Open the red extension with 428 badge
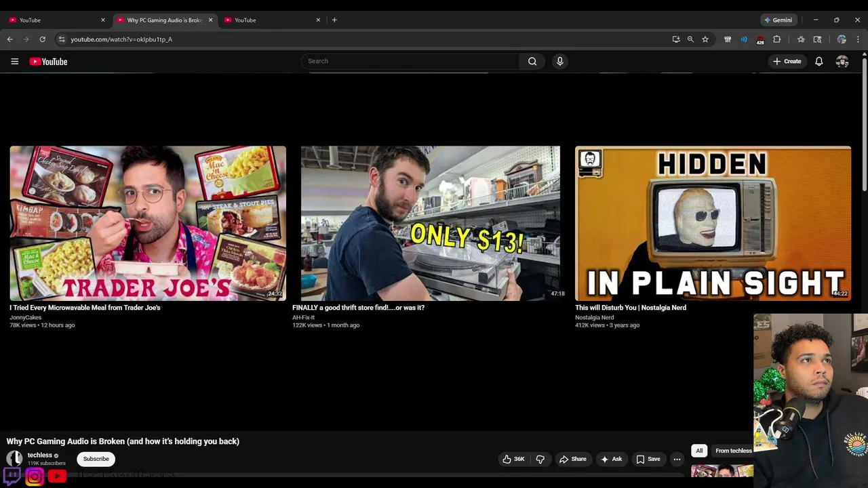The image size is (868, 488). [760, 40]
